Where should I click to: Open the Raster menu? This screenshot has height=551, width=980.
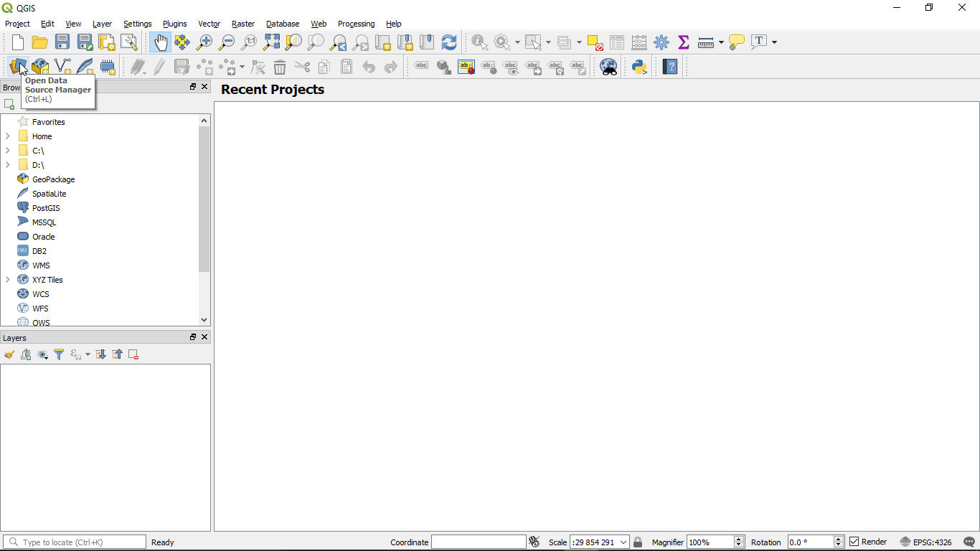click(243, 24)
